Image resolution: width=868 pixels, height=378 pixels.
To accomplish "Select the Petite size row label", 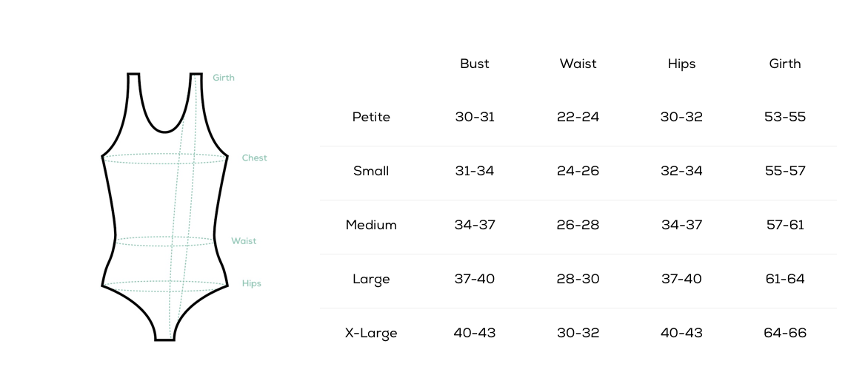I will point(372,117).
